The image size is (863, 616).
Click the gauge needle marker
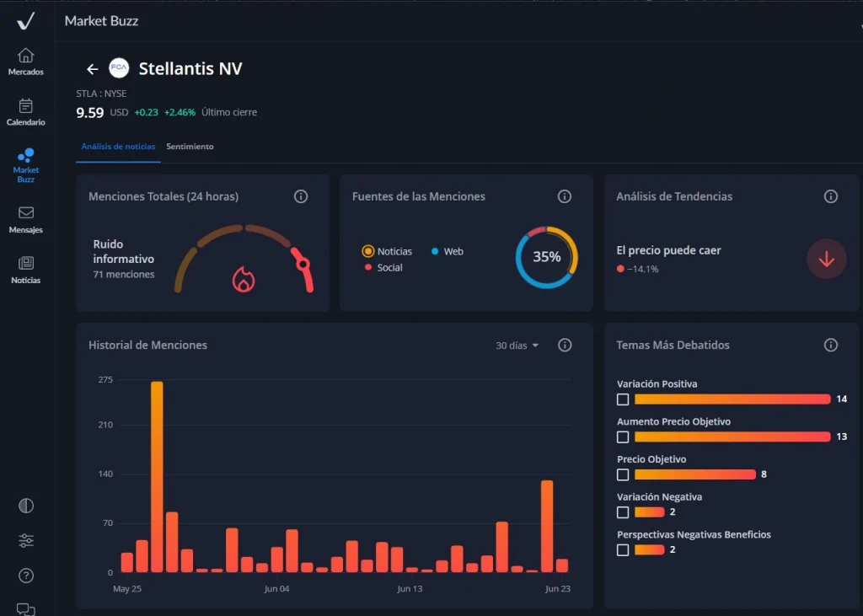pyautogui.click(x=303, y=265)
